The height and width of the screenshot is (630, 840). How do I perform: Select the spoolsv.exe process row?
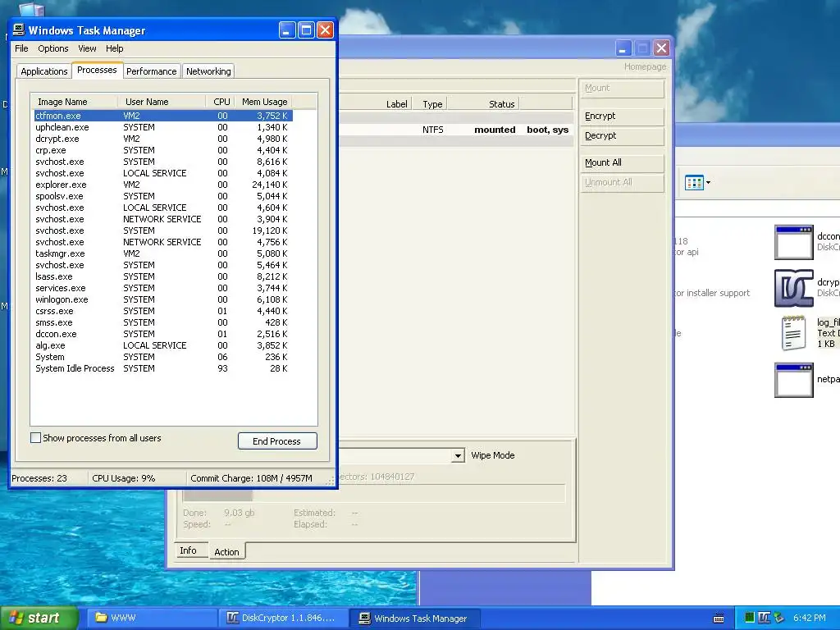click(x=163, y=196)
